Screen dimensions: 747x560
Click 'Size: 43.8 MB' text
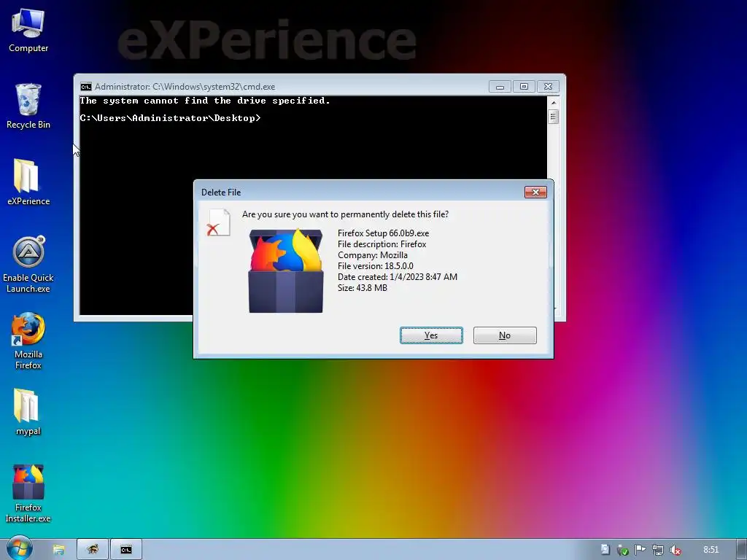coord(363,288)
